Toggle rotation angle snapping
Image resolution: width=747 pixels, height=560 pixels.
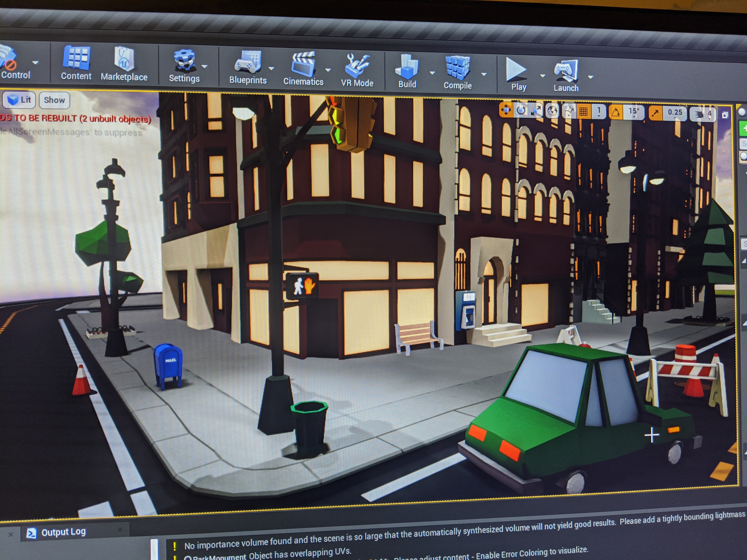click(x=616, y=112)
